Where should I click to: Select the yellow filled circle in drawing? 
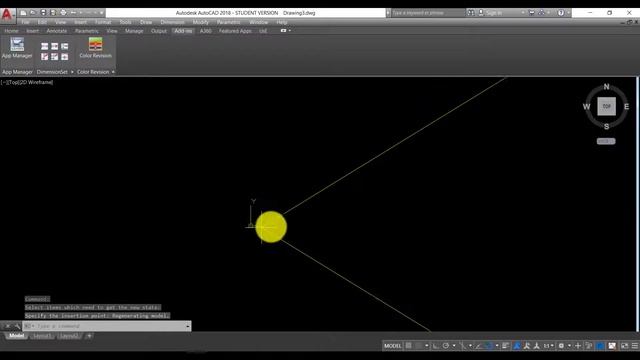pyautogui.click(x=271, y=227)
